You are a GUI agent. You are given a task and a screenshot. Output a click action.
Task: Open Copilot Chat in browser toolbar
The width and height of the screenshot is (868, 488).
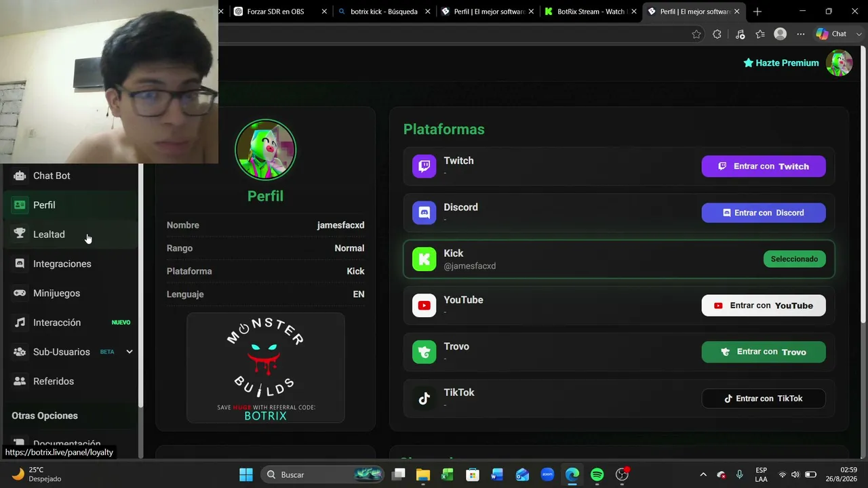[x=832, y=34]
